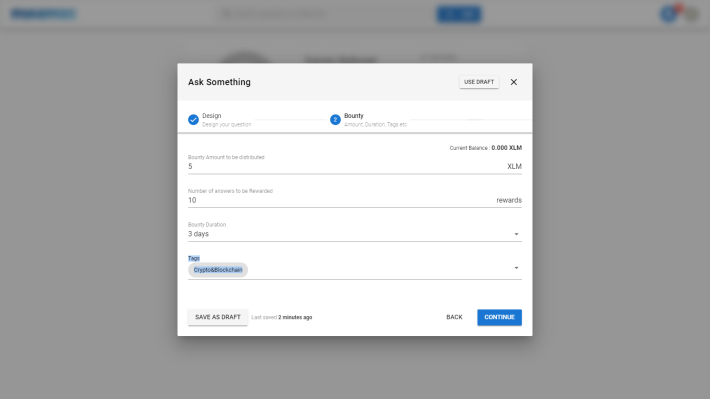Click the blurred blue avatar icon in header

point(668,14)
